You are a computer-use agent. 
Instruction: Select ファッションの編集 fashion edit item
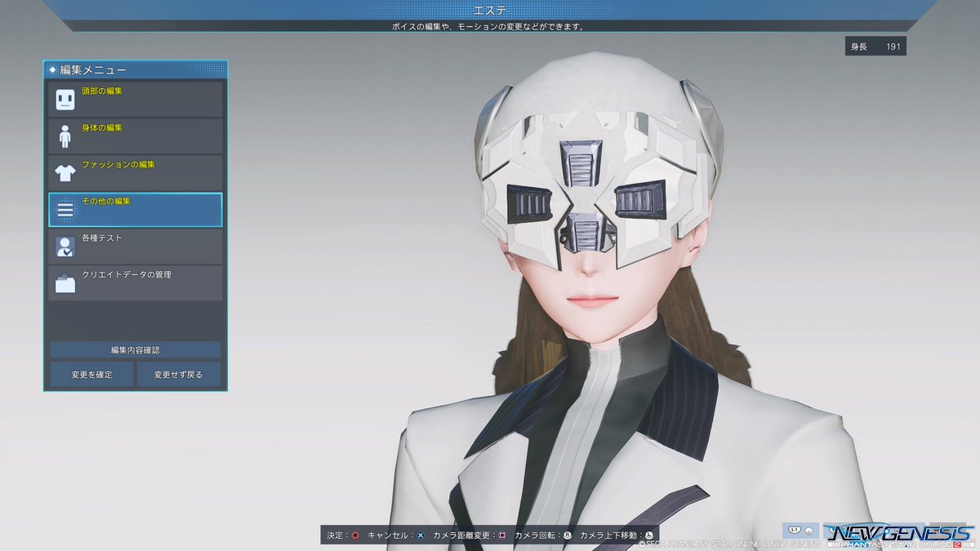(x=136, y=173)
